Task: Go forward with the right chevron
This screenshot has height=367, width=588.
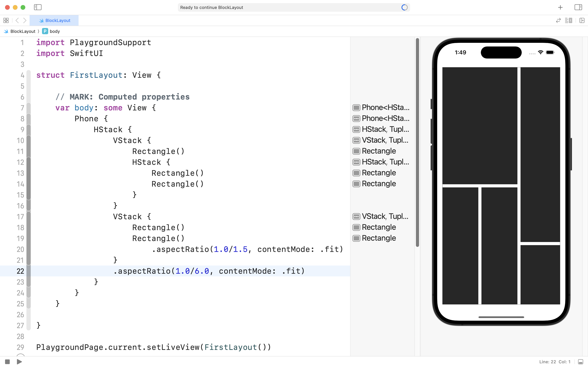Action: click(25, 20)
